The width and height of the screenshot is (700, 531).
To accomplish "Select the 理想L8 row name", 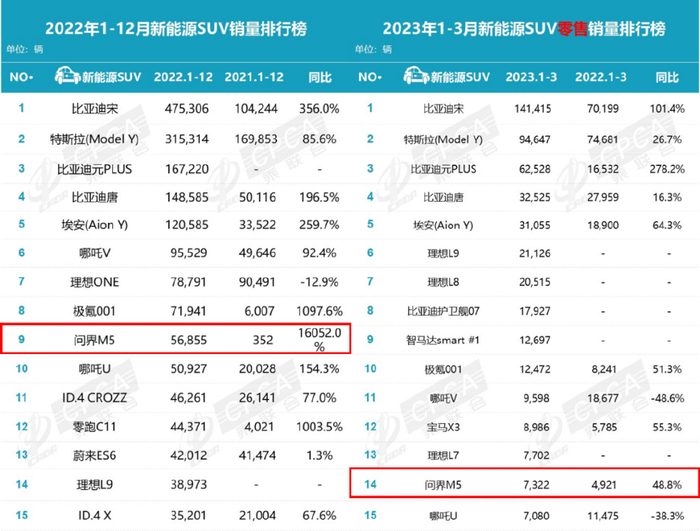I will click(x=443, y=282).
